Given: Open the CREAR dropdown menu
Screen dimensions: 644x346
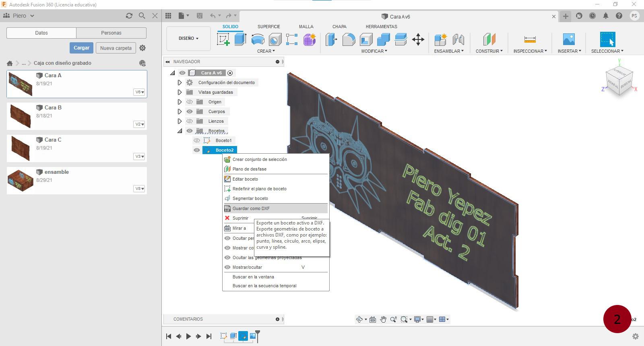Looking at the screenshot, I should pyautogui.click(x=266, y=51).
